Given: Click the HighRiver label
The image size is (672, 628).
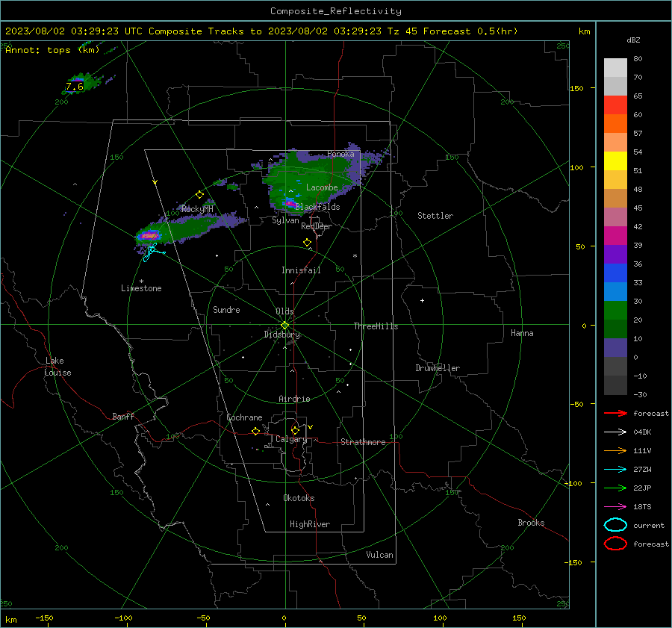Looking at the screenshot, I should coord(310,524).
